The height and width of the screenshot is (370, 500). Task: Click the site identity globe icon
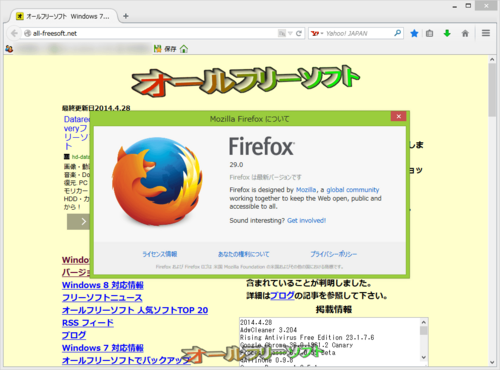[28, 33]
